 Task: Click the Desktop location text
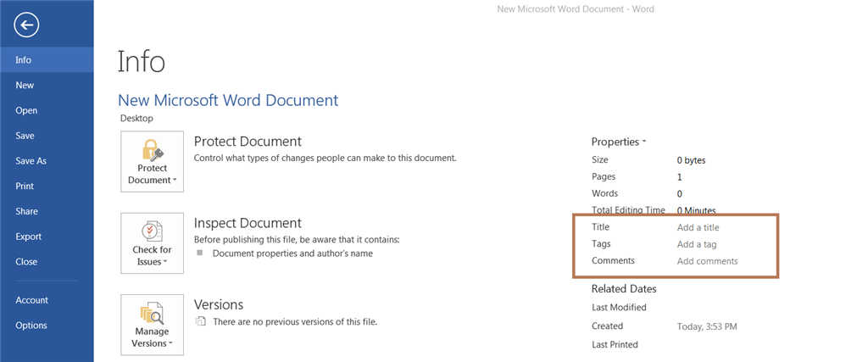click(136, 118)
